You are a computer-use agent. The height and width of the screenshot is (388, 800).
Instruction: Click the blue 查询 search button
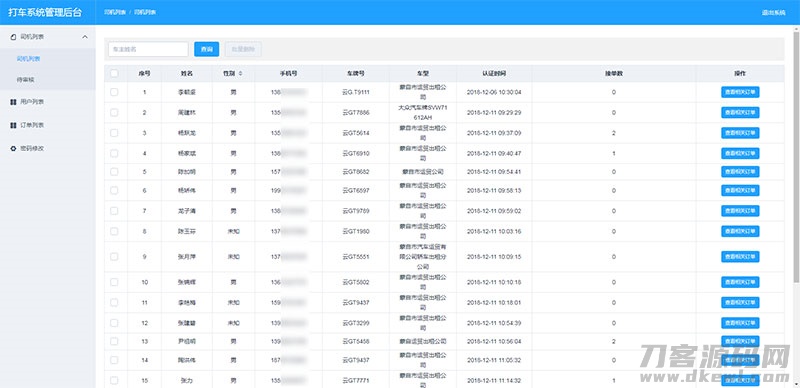pos(207,49)
